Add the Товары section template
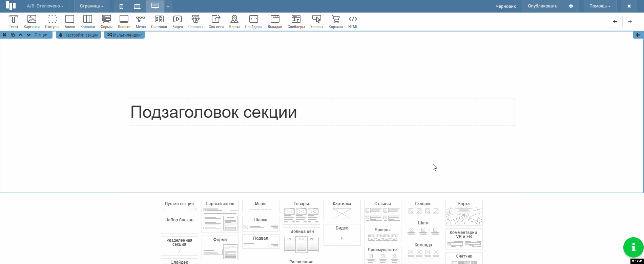Screen dimensions: 644x264 (301, 212)
